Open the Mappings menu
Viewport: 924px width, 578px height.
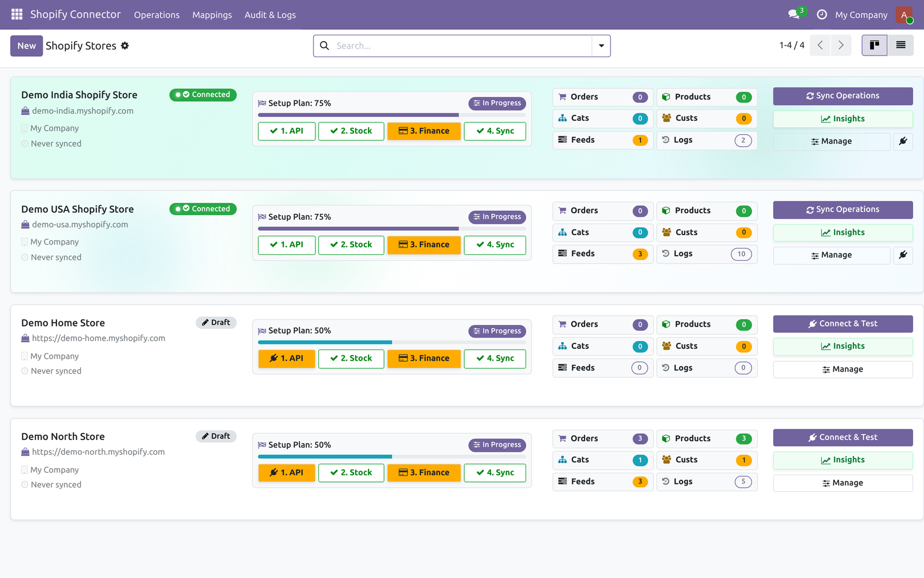pyautogui.click(x=212, y=15)
